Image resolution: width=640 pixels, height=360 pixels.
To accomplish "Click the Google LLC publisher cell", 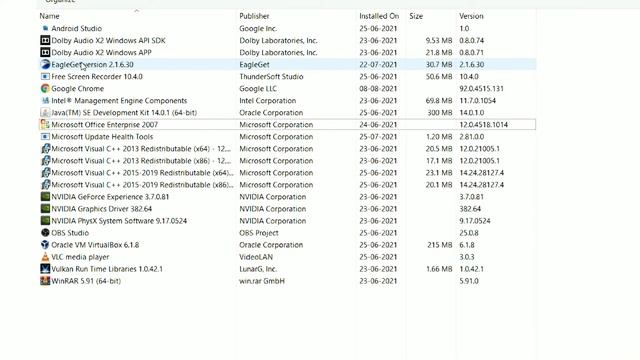I will 258,89.
